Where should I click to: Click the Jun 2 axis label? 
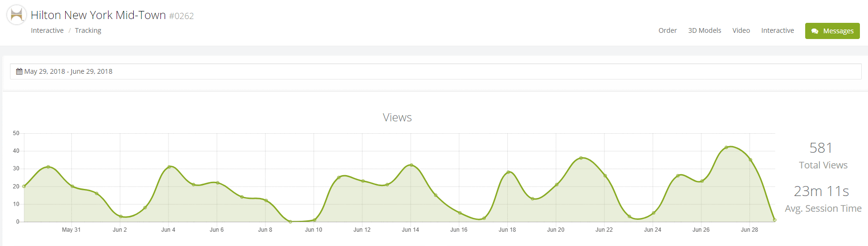(120, 230)
